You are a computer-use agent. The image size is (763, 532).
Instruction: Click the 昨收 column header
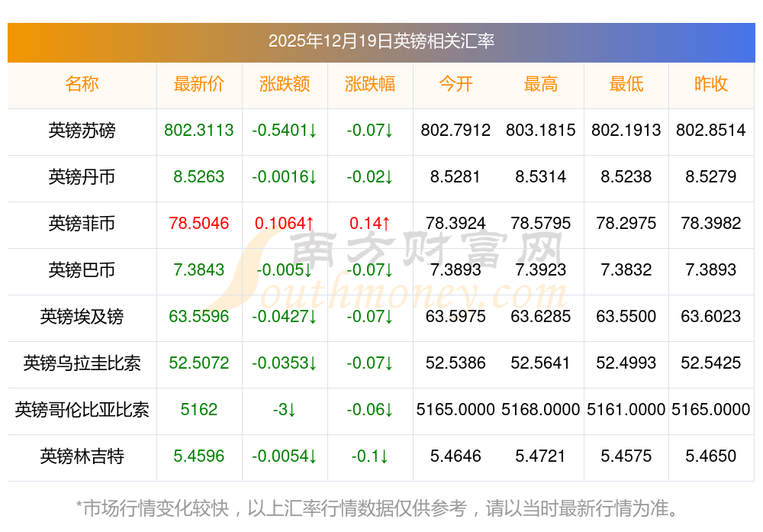[x=711, y=84]
